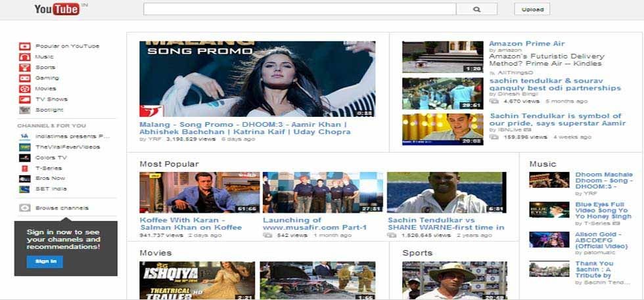Open the Amazon Prime Air video link

click(526, 44)
